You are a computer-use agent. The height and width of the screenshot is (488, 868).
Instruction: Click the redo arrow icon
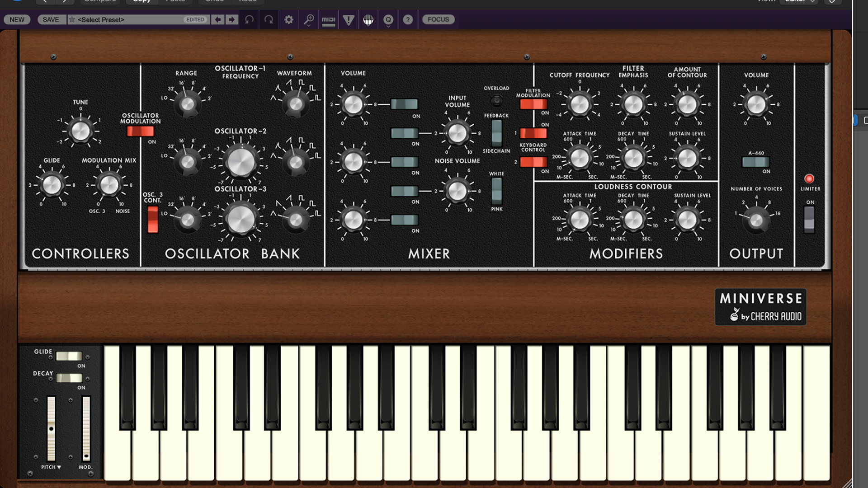click(269, 19)
